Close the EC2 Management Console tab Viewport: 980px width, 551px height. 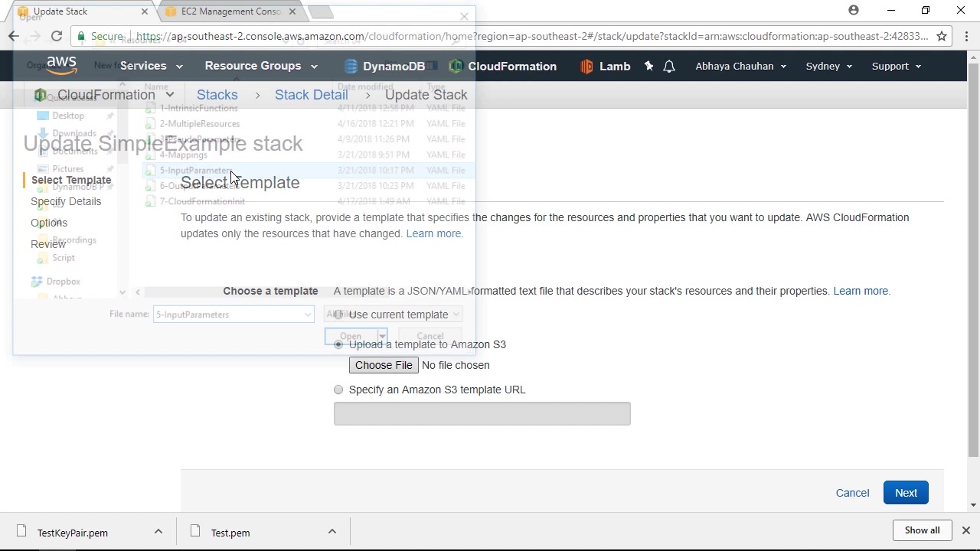(292, 11)
